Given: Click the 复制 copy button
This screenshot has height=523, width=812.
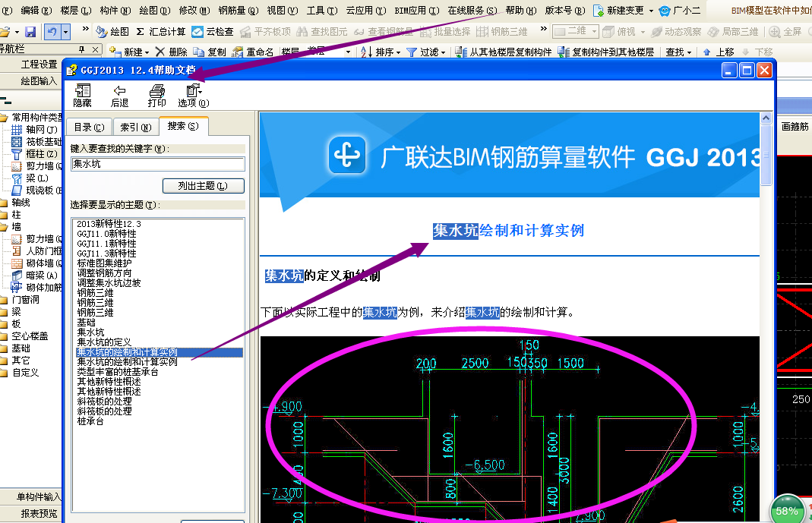Looking at the screenshot, I should [x=210, y=52].
